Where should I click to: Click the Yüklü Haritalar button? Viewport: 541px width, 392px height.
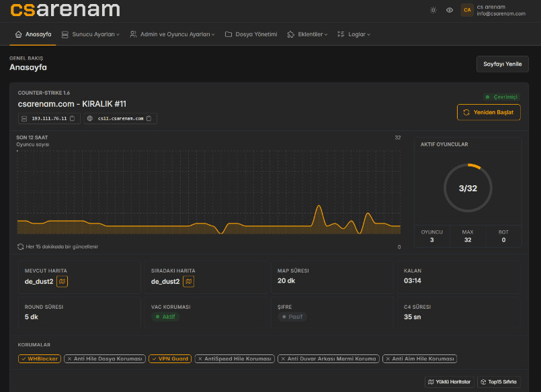[x=449, y=382]
